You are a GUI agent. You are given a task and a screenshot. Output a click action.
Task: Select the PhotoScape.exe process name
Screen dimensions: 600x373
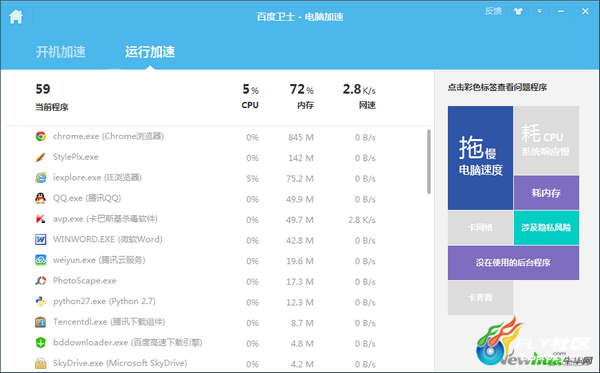point(85,281)
